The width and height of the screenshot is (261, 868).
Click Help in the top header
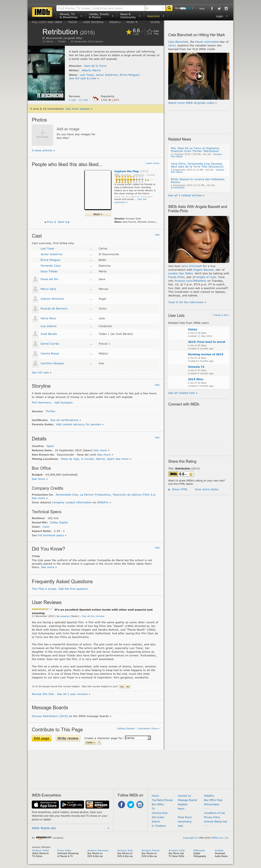202,8
